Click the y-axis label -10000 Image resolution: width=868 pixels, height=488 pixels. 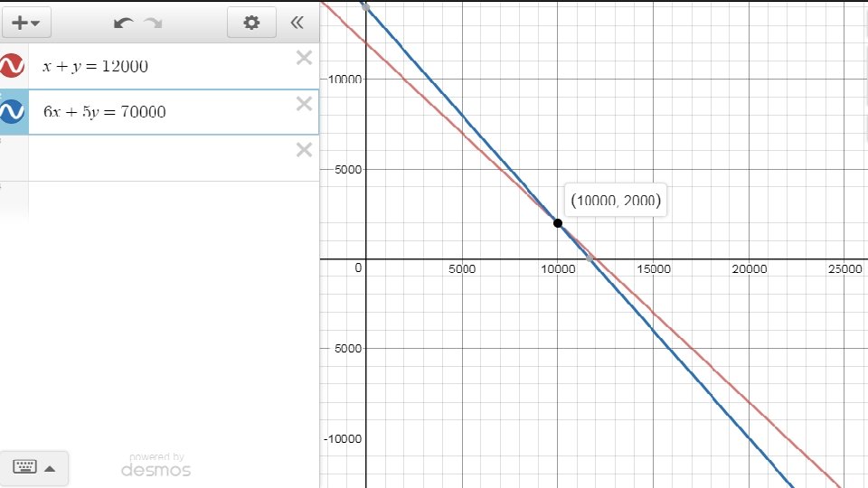(x=342, y=439)
